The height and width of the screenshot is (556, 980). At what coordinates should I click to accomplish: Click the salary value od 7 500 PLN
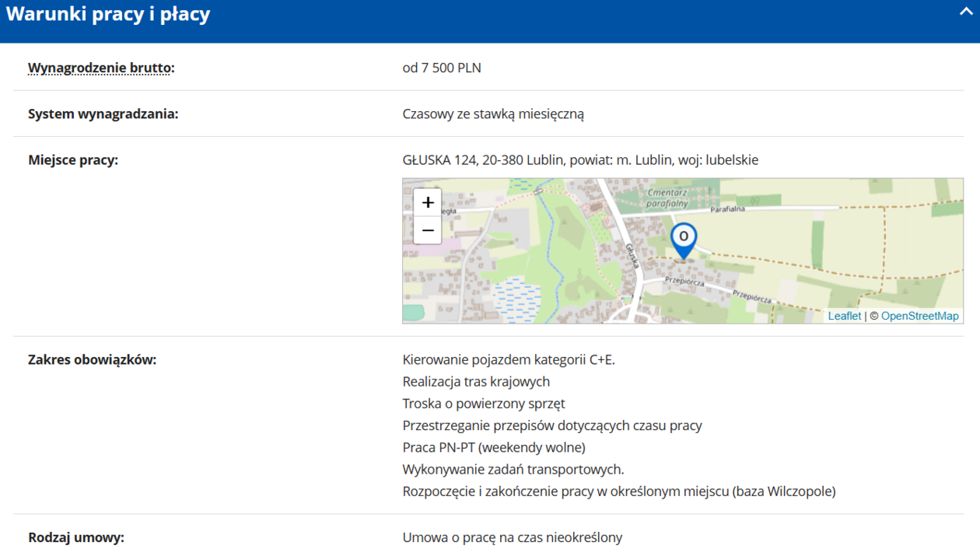441,68
